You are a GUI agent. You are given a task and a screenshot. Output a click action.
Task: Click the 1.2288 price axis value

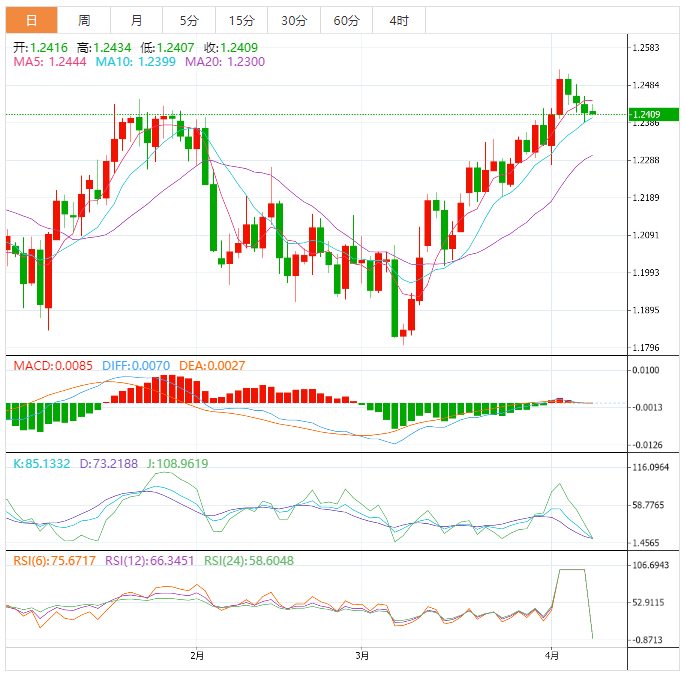pyautogui.click(x=646, y=161)
